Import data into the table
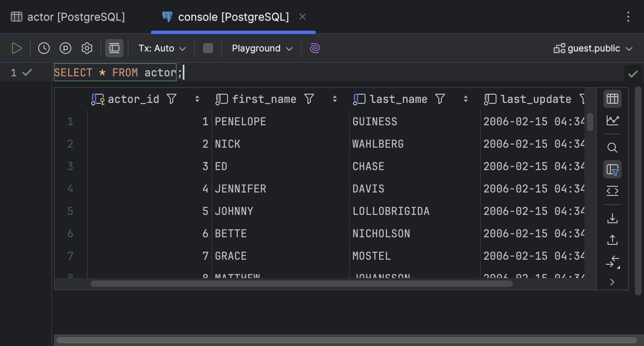 tap(612, 239)
